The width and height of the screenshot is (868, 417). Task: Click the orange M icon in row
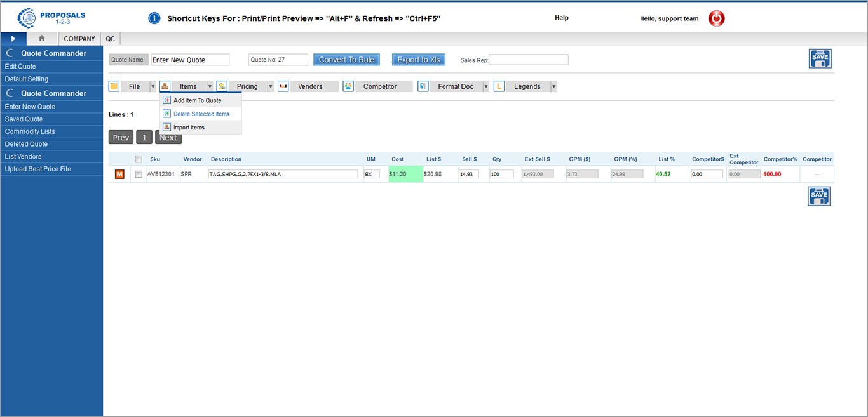[119, 174]
